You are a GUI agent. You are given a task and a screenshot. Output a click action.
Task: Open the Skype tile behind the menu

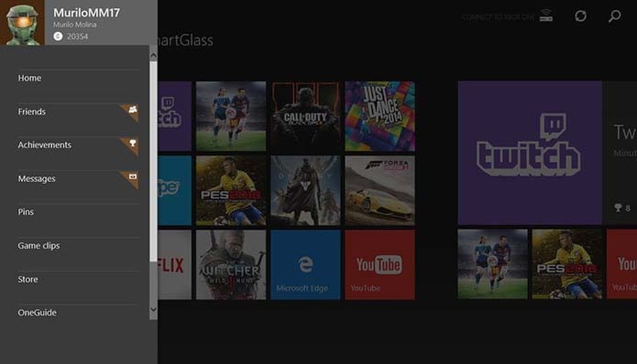[174, 190]
